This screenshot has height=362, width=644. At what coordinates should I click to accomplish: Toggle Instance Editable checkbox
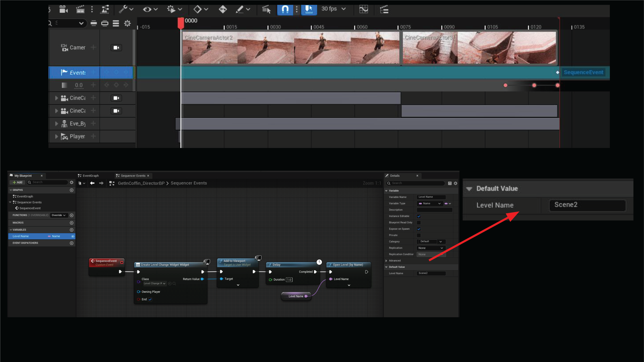pos(419,216)
